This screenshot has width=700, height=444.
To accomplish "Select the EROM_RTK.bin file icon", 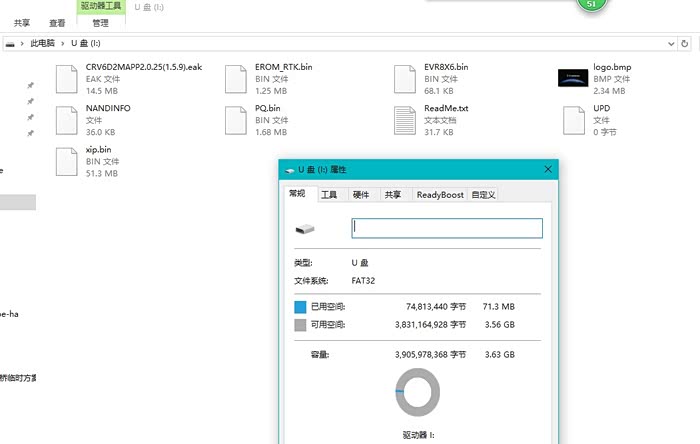I will [235, 78].
